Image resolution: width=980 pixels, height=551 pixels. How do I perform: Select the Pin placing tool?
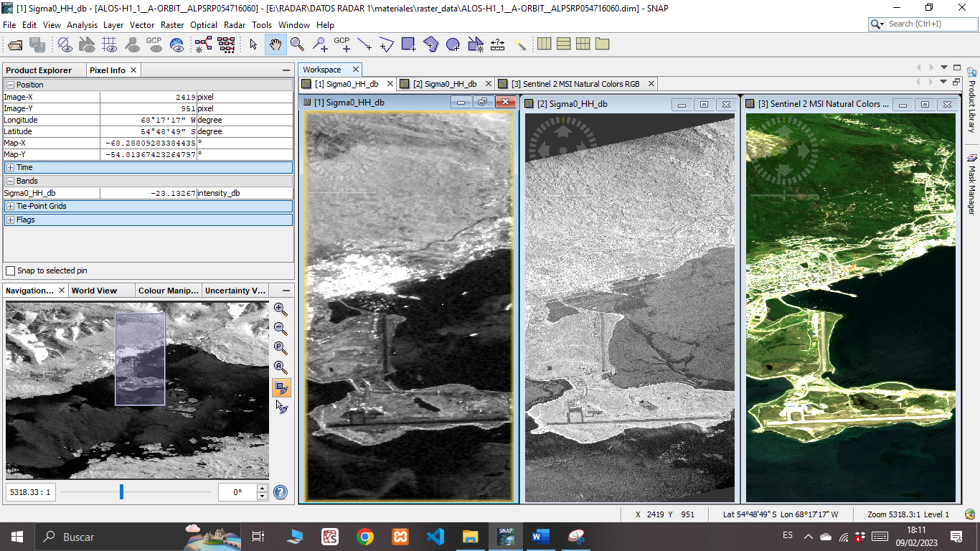tap(320, 44)
